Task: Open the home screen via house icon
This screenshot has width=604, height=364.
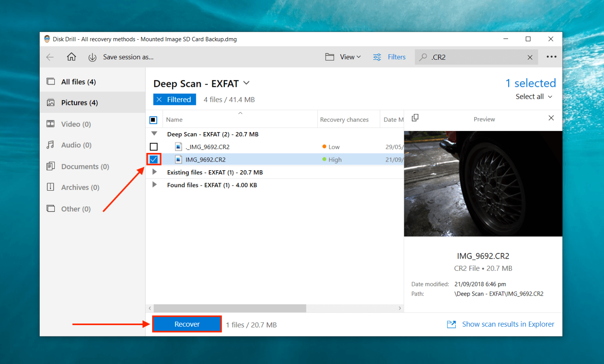Action: (71, 57)
